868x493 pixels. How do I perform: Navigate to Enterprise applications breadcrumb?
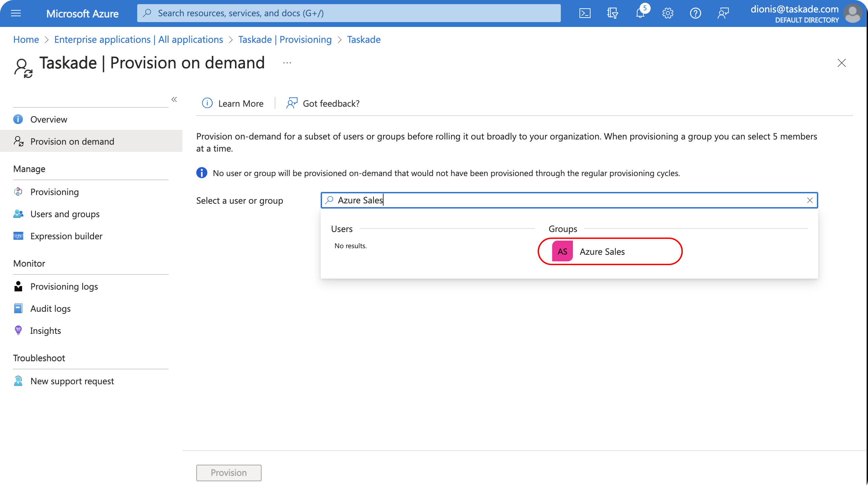tap(138, 40)
